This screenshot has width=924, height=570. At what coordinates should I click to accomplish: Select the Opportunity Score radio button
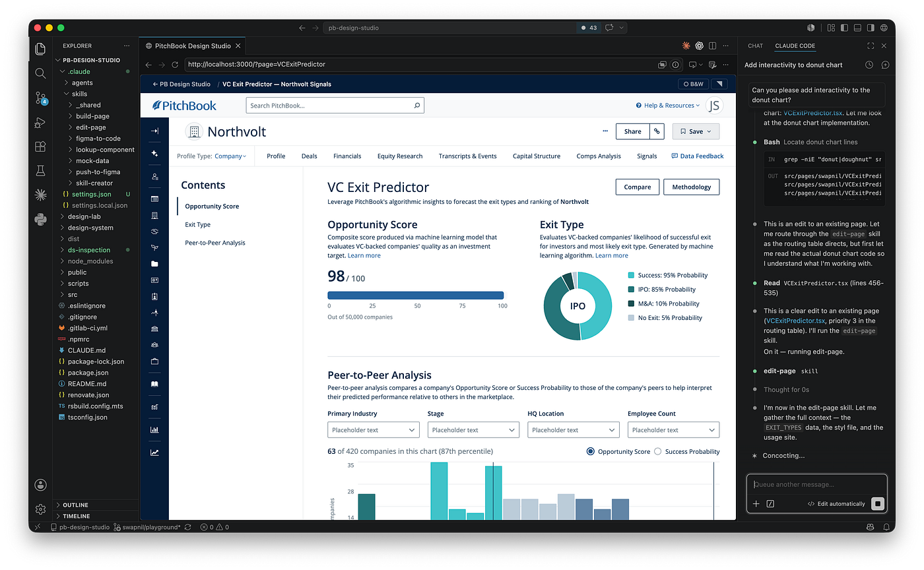[590, 451]
